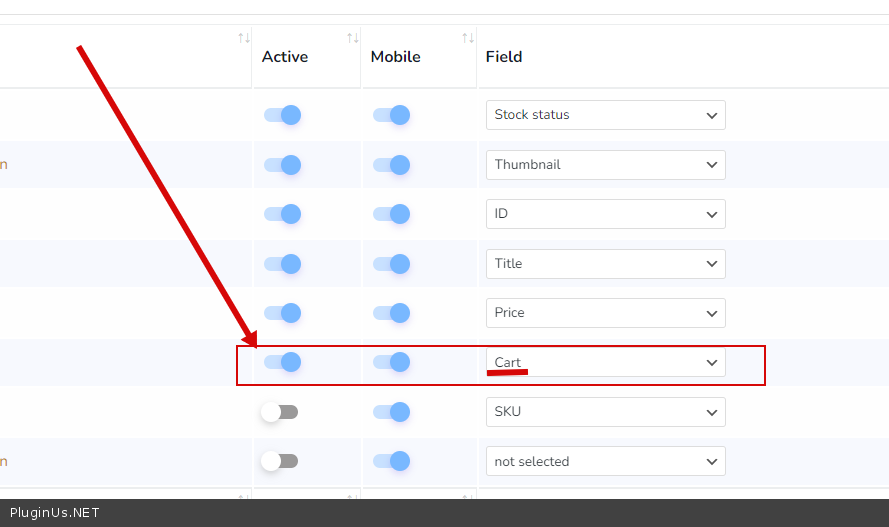The width and height of the screenshot is (889, 527).
Task: Open the Thumbnail field dropdown
Action: (605, 164)
